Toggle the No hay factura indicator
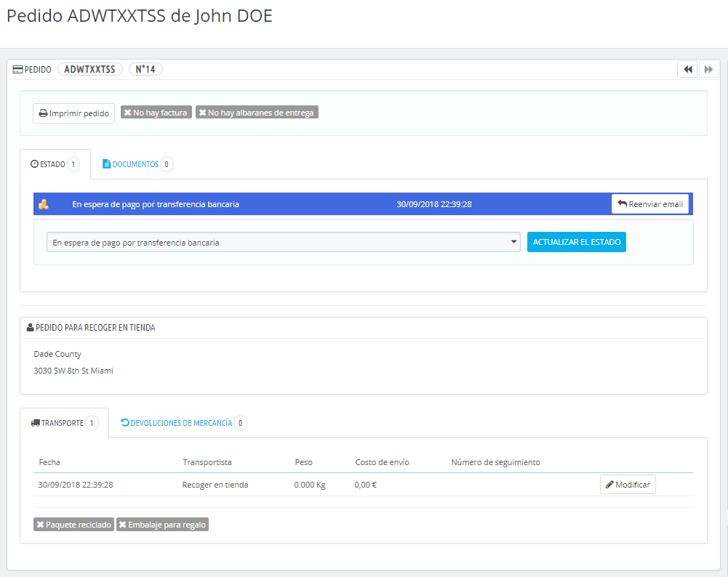This screenshot has height=577, width=728. click(x=156, y=112)
